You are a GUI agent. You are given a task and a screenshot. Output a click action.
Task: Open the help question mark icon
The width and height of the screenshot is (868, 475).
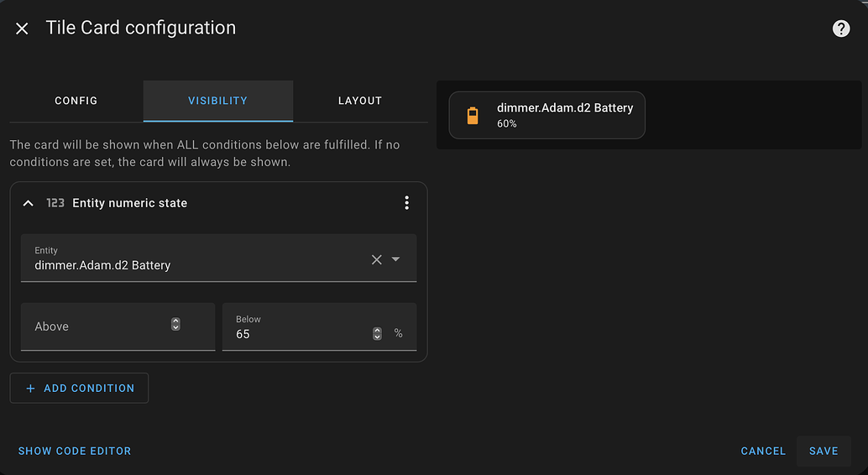point(841,29)
